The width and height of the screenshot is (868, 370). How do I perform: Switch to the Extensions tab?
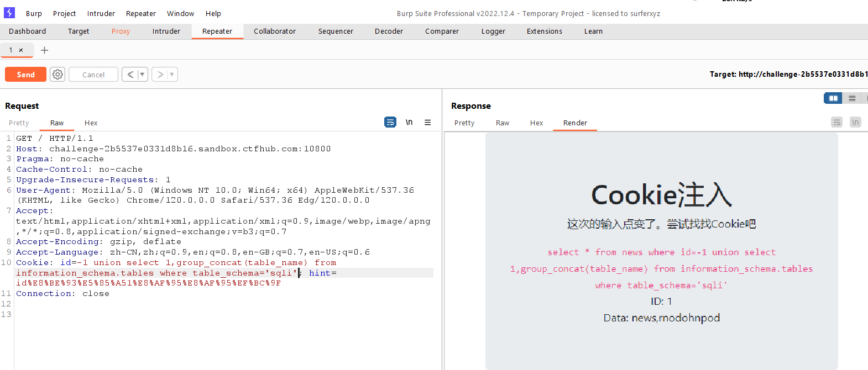pyautogui.click(x=545, y=31)
